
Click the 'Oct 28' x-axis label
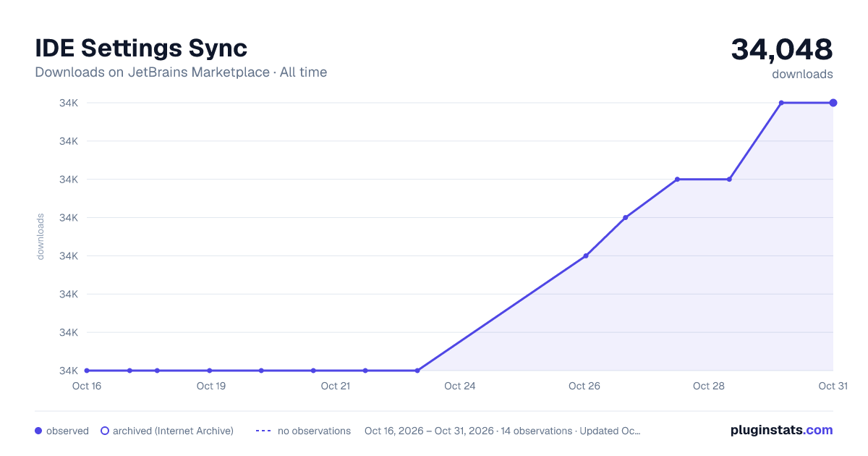point(709,386)
